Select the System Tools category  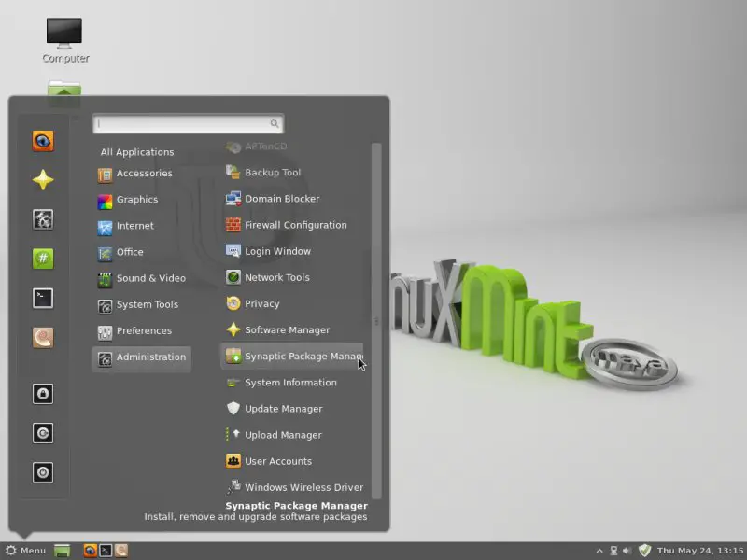pyautogui.click(x=141, y=304)
